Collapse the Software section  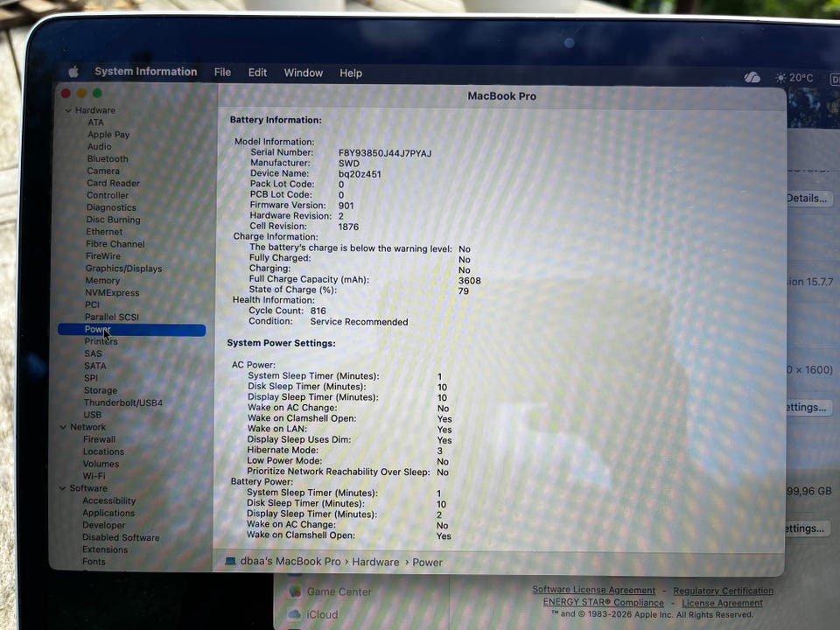pos(63,488)
